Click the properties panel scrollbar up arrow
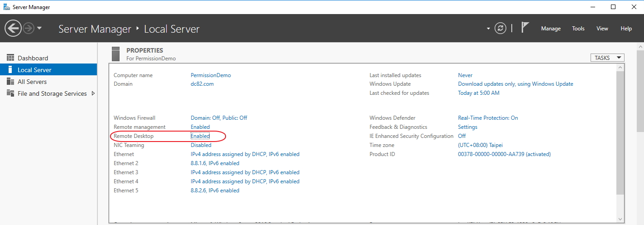The height and width of the screenshot is (225, 644). pyautogui.click(x=620, y=68)
